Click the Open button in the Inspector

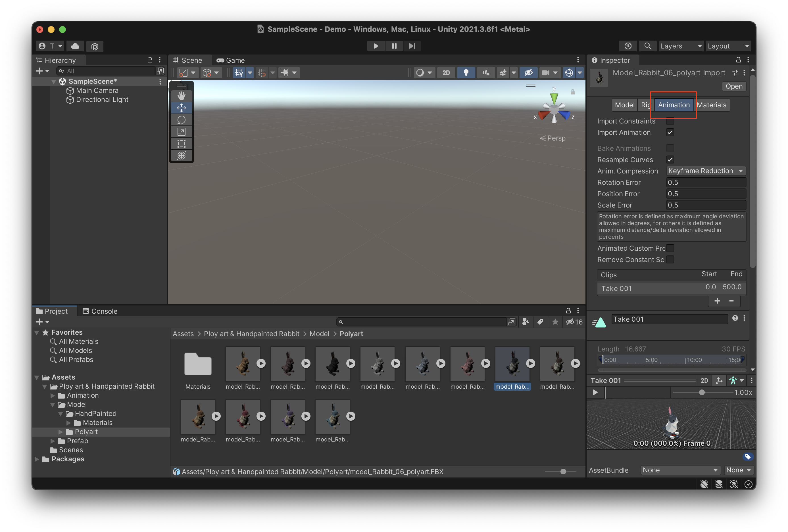coord(734,86)
